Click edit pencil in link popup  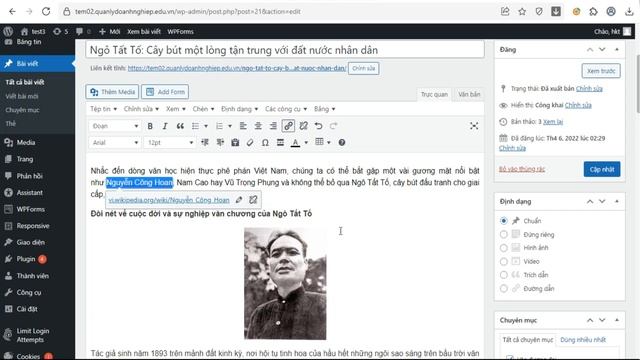coord(239,200)
